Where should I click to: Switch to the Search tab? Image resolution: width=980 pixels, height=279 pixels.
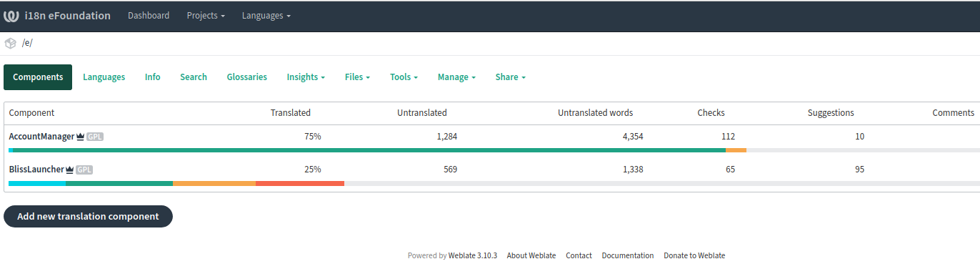point(194,77)
